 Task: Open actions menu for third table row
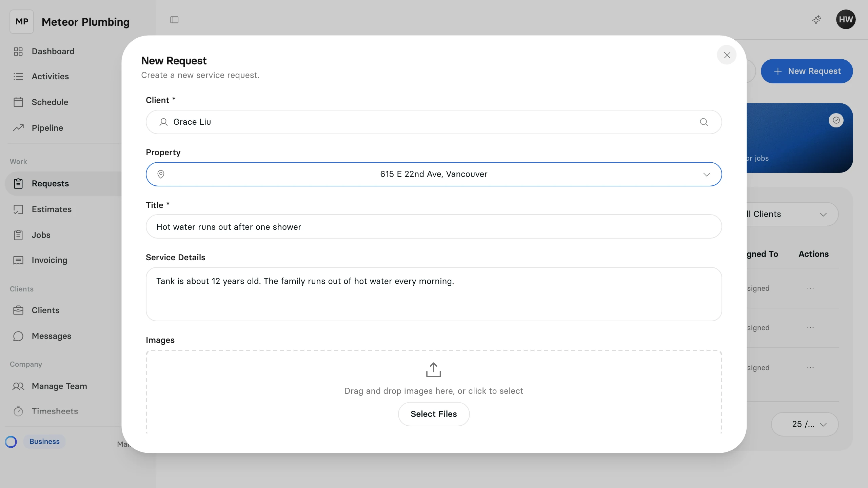click(810, 367)
